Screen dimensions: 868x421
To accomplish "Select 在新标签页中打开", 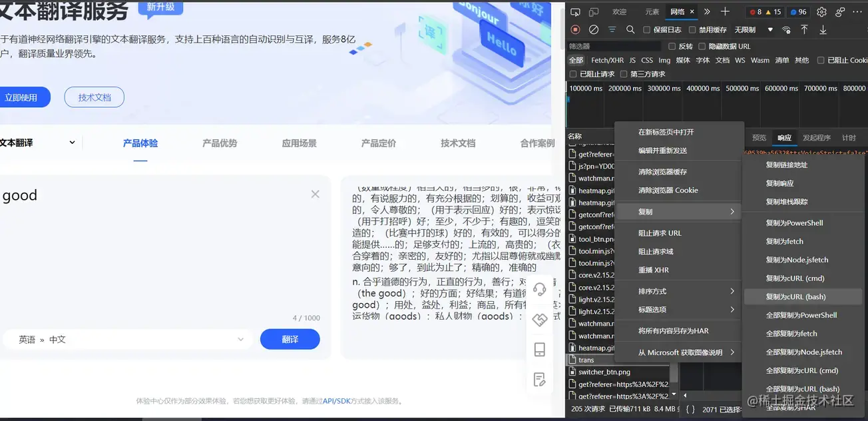I will [x=678, y=132].
